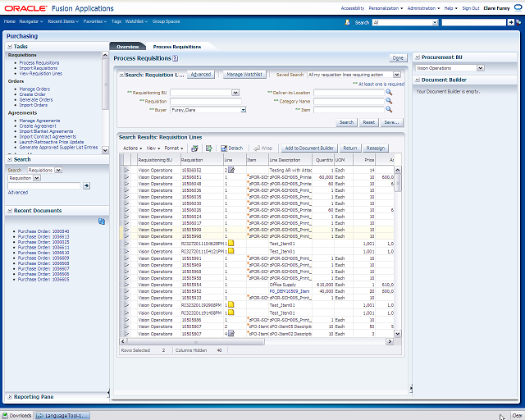This screenshot has height=420, width=525.
Task: Click the Export to Excel toolbar icon
Action: [194, 148]
